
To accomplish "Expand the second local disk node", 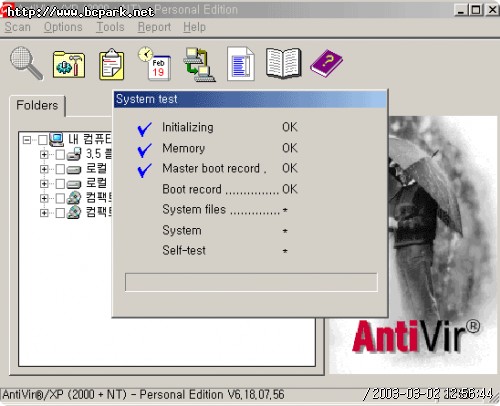I will (44, 184).
